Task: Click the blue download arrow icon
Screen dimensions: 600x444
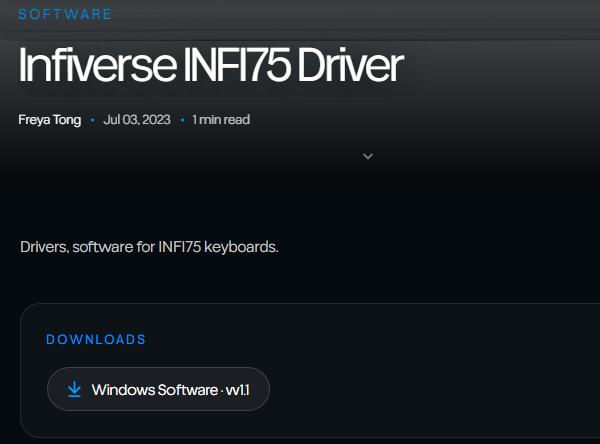Action: [x=74, y=389]
